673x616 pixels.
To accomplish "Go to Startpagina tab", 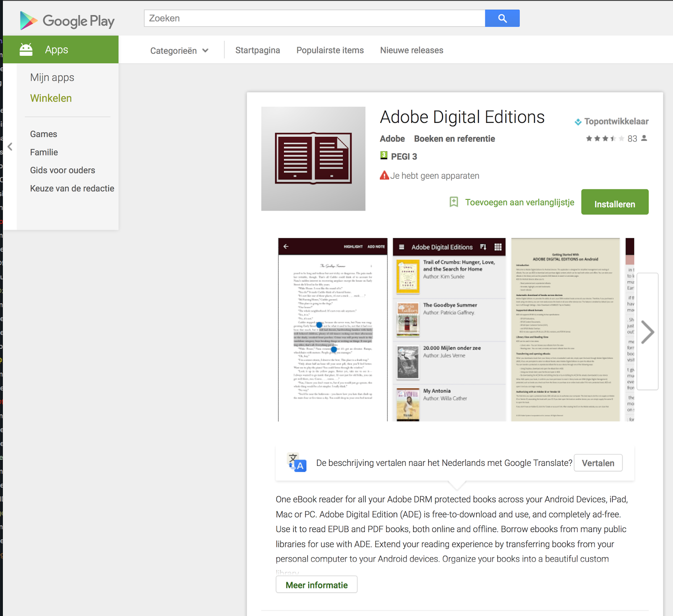I will point(257,50).
